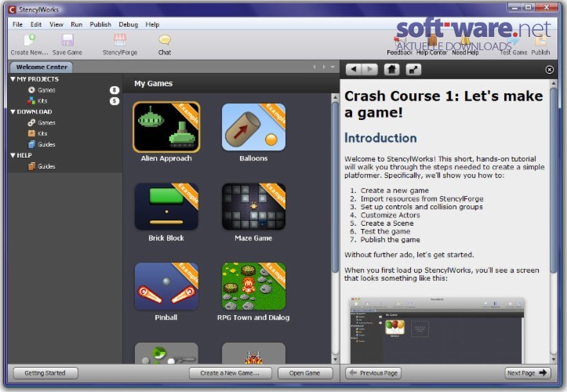Screen dimensions: 567x392
Task: Select Kits under Download
Action: point(42,133)
